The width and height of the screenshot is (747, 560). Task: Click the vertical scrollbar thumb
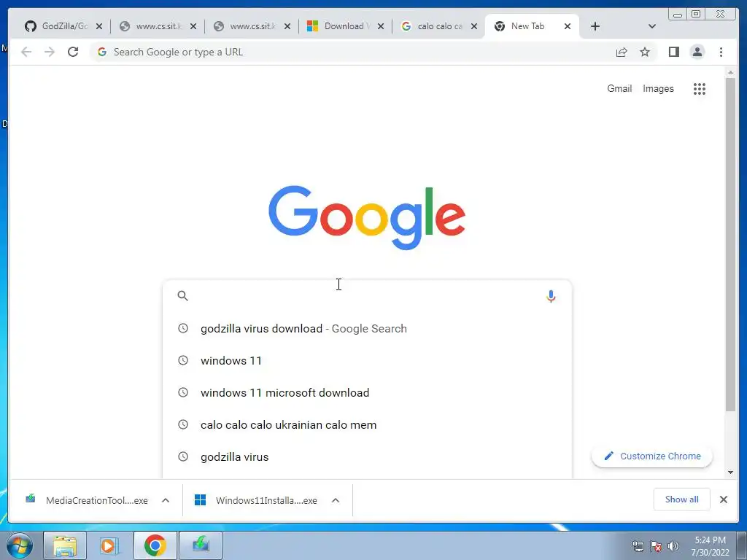pyautogui.click(x=730, y=245)
